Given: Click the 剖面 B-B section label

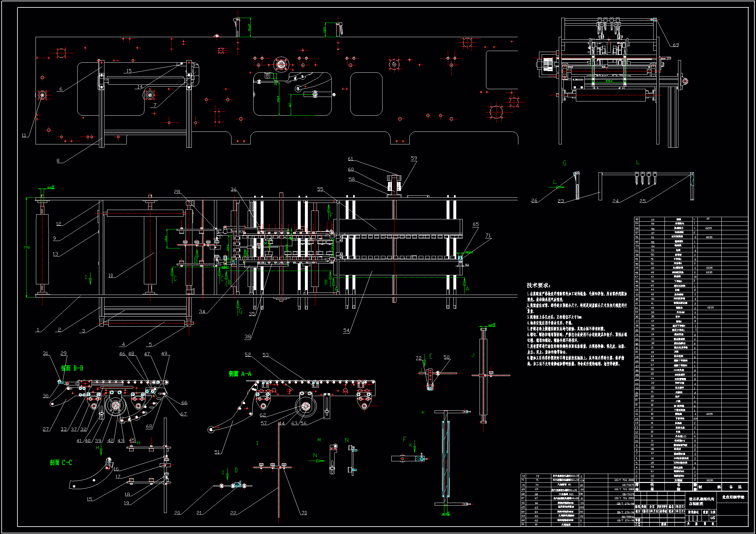Looking at the screenshot, I should point(72,368).
